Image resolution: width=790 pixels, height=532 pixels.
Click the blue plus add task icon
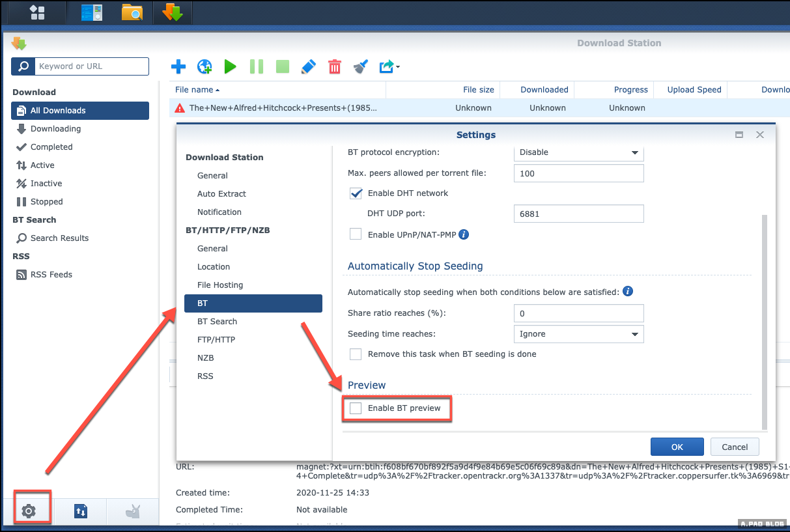178,66
